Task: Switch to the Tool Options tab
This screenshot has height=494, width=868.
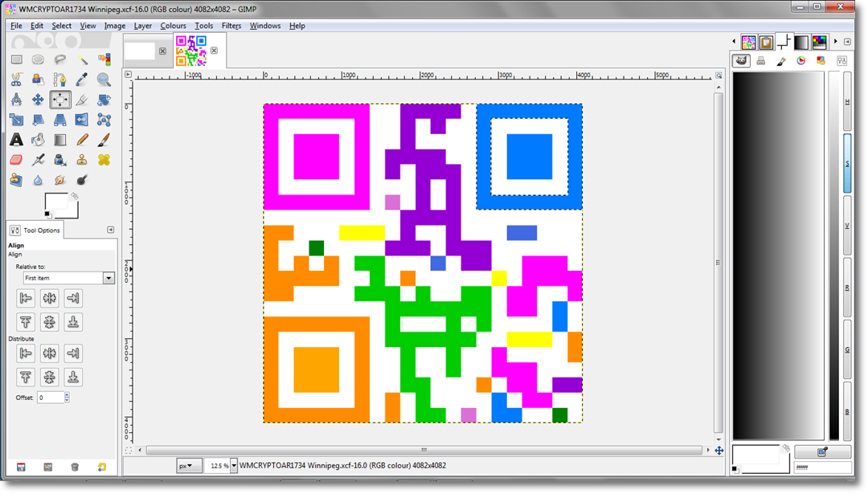Action: click(35, 230)
